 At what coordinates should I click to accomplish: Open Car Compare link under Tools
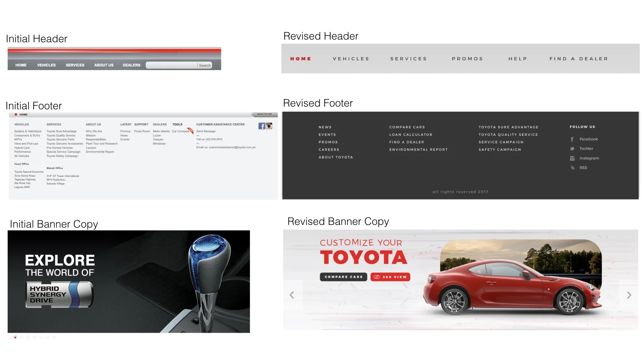[x=180, y=131]
